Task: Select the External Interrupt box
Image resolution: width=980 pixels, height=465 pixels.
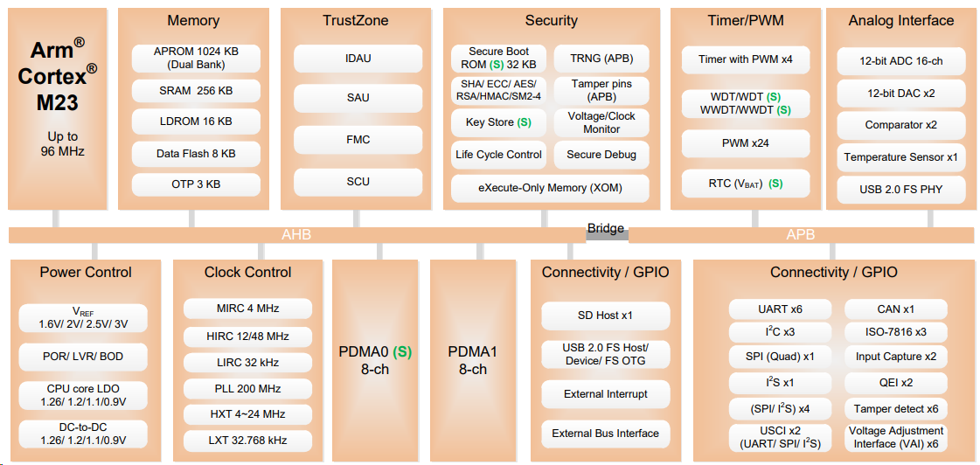Action: coord(605,394)
